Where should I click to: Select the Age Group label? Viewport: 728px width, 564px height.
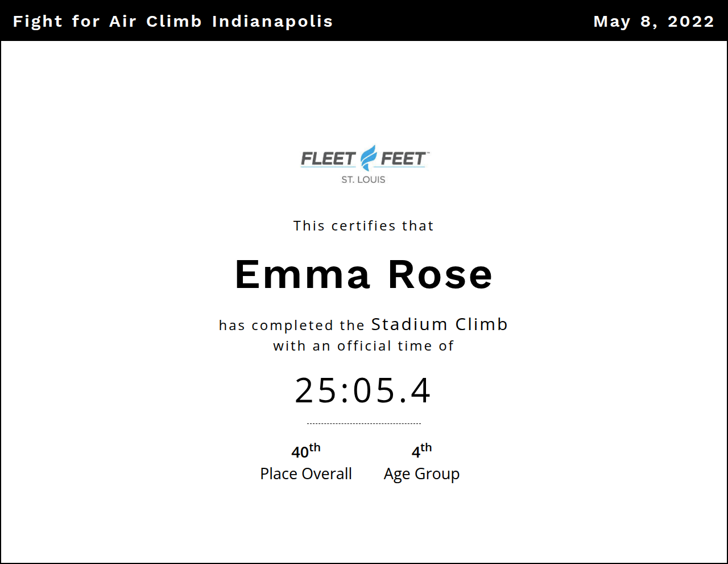click(x=421, y=474)
